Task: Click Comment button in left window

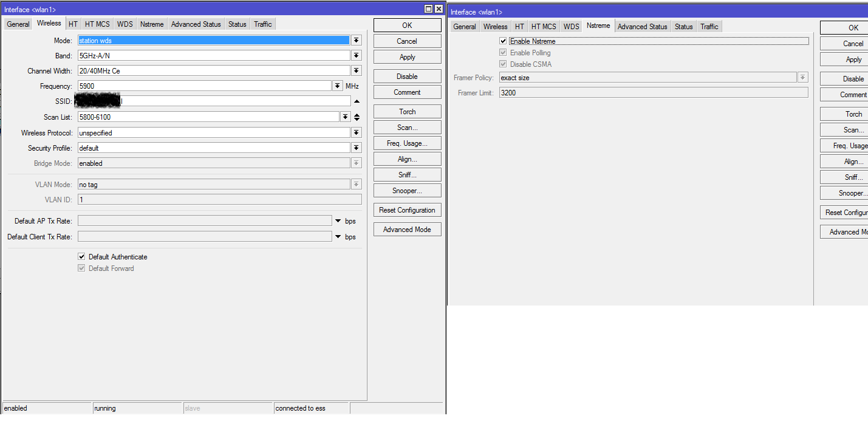Action: (x=408, y=92)
